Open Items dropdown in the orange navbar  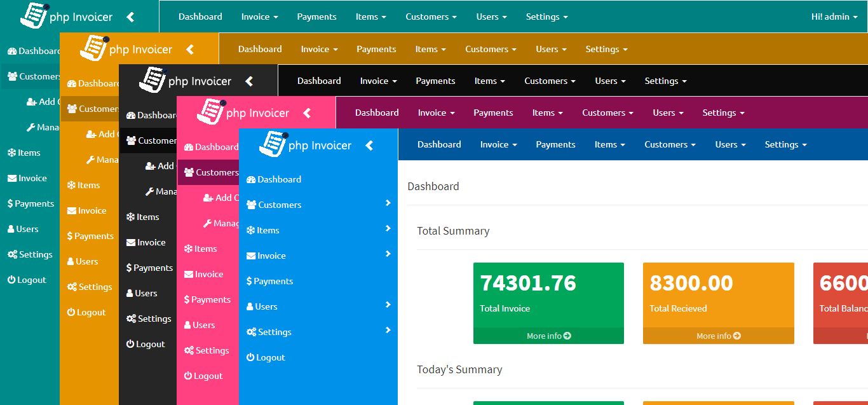click(x=430, y=49)
